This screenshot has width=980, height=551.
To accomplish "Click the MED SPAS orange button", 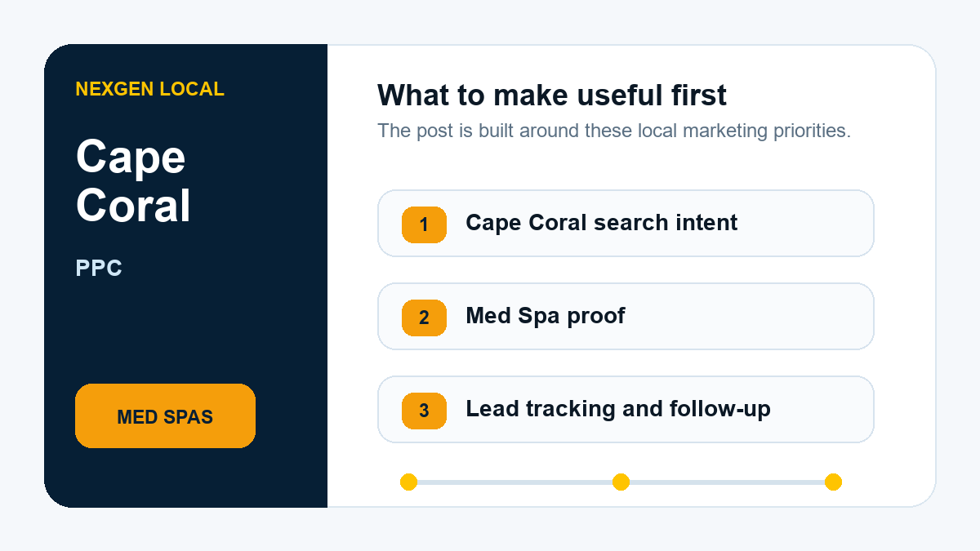I will 165,416.
